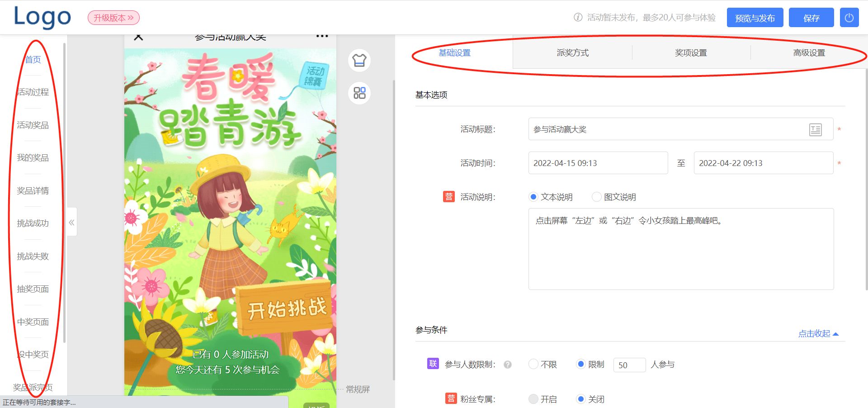Screen dimensions: 868x408
Task: Select 抽奖页面 in left sidebar
Action: coord(33,289)
